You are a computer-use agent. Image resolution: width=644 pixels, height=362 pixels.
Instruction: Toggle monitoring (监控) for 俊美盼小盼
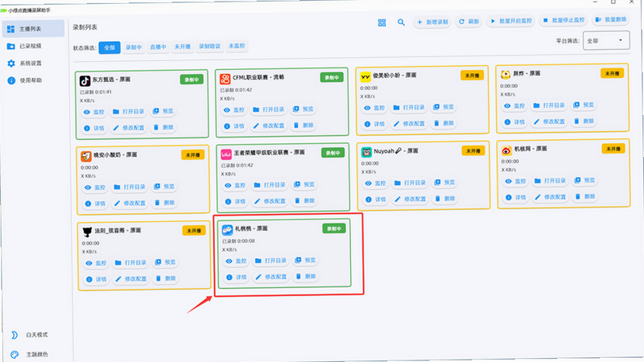(374, 108)
